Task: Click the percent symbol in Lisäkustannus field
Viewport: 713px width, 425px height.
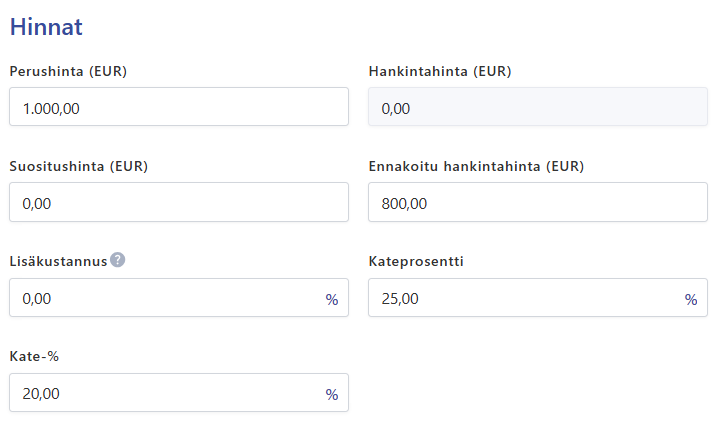Action: (x=332, y=300)
